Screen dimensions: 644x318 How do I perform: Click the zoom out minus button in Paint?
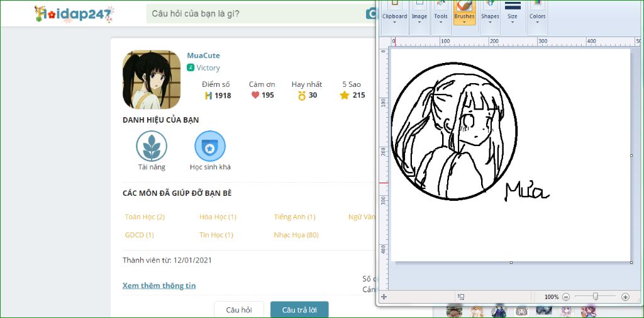[x=566, y=297]
